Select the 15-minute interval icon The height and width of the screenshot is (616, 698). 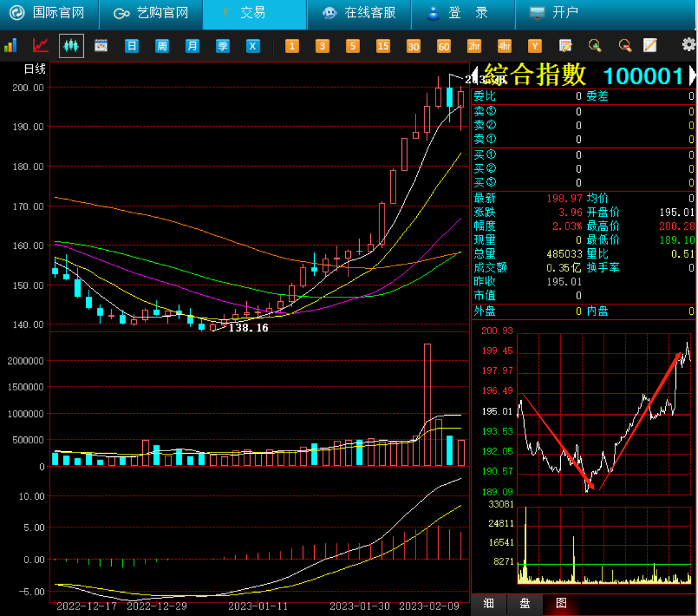(x=383, y=46)
